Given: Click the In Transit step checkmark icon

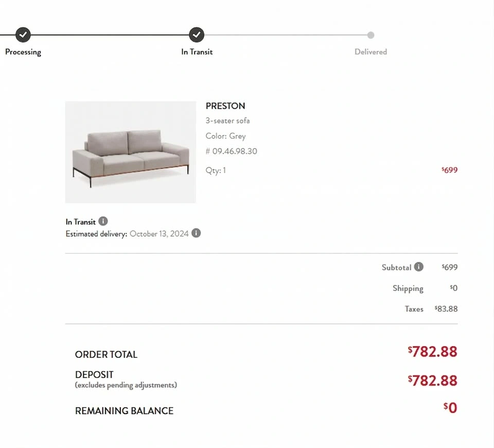Looking at the screenshot, I should coord(197,35).
